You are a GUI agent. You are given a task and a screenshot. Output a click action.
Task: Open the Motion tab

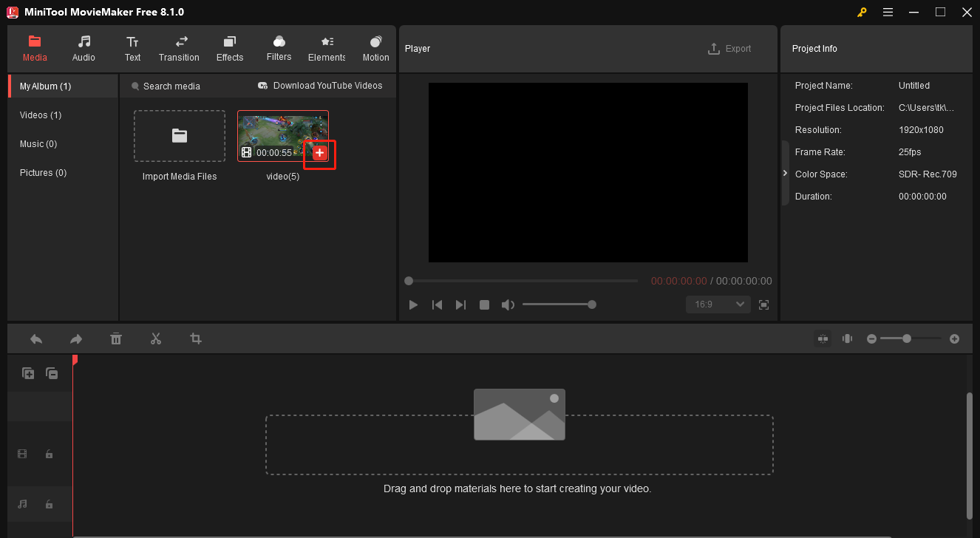[375, 49]
